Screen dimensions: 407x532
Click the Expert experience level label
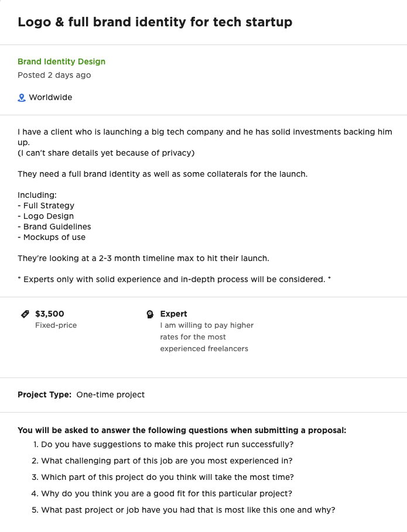(173, 314)
